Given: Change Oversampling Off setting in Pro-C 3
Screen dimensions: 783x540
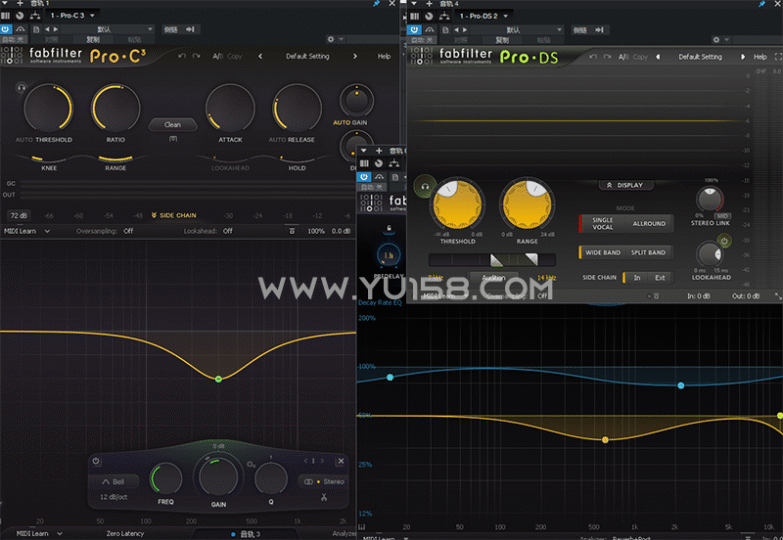Looking at the screenshot, I should [x=128, y=231].
